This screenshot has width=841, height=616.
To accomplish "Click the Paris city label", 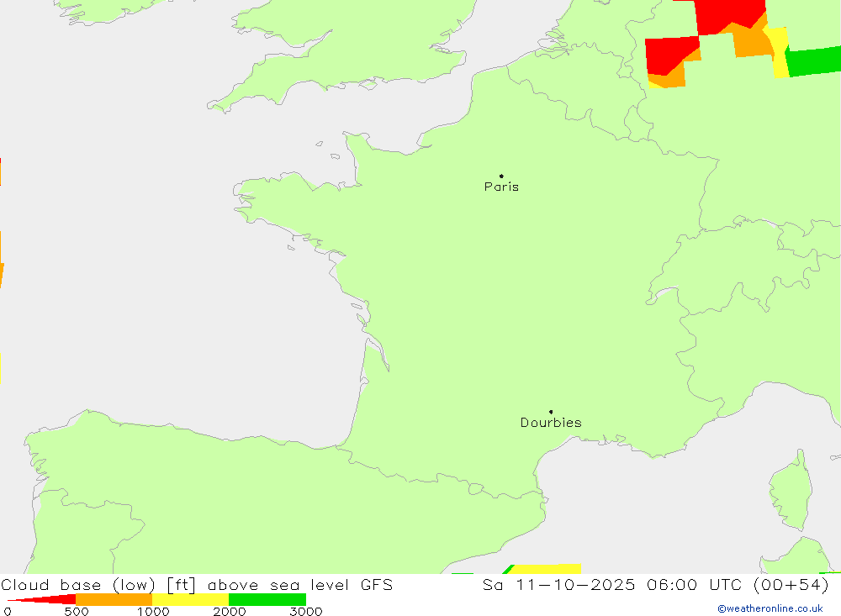I will (x=501, y=187).
